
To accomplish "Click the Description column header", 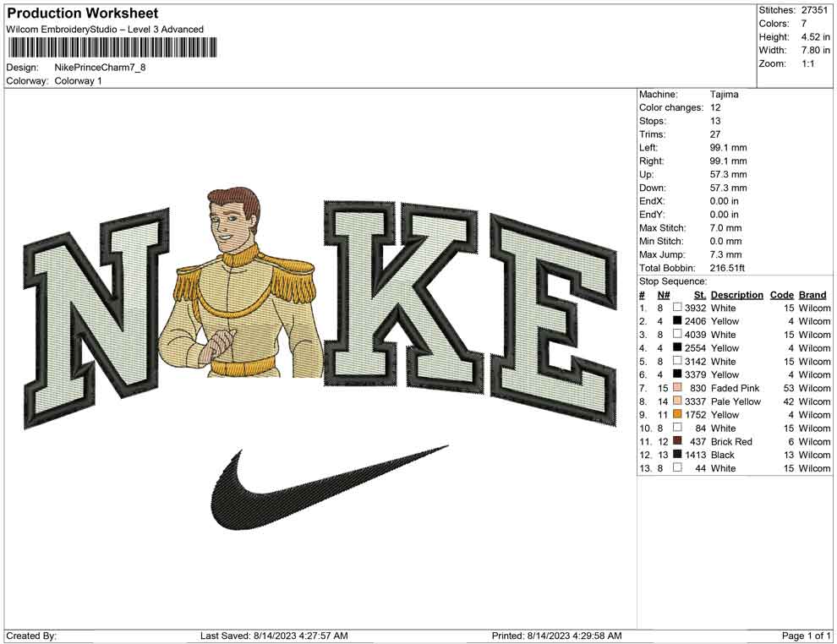I will pos(736,295).
